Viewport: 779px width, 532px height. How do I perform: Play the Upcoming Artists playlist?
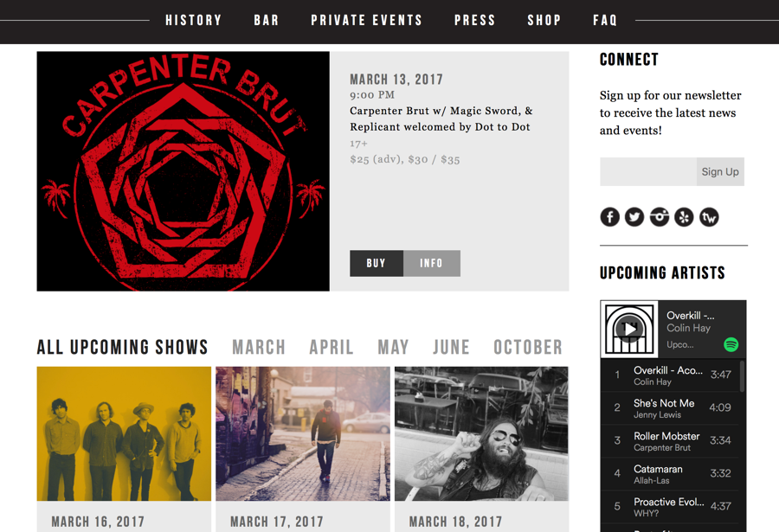(629, 329)
